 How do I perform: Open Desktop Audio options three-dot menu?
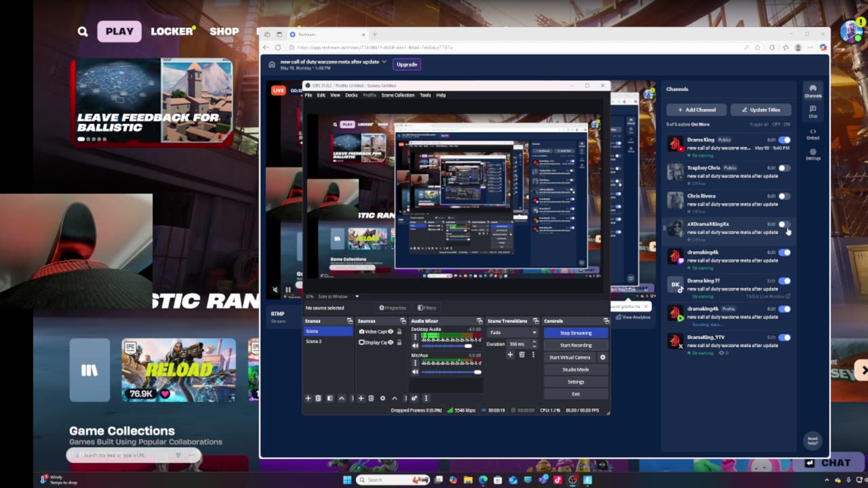point(415,337)
